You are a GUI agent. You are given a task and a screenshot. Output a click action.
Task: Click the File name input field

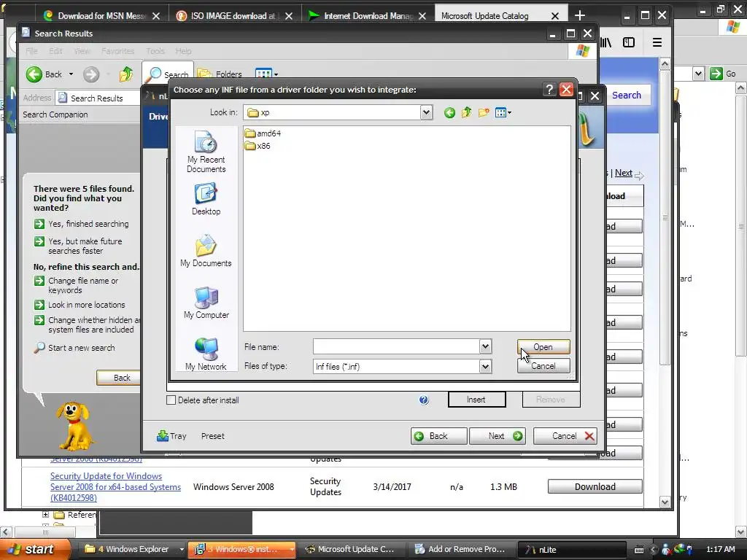coord(396,346)
